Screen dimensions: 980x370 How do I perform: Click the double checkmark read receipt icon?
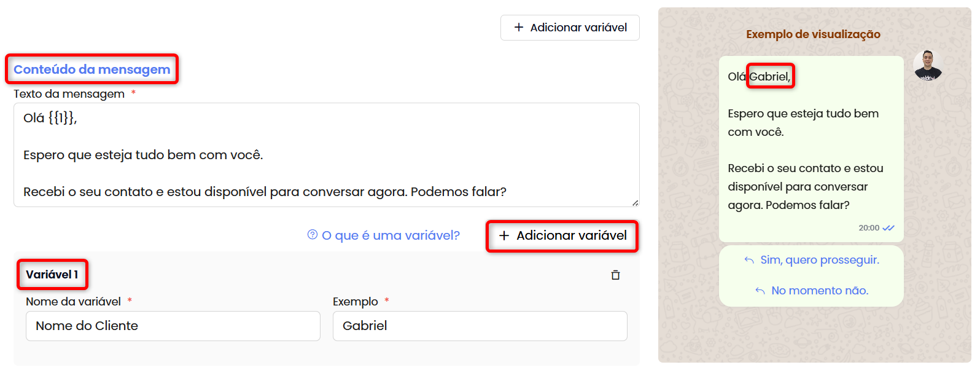(888, 227)
